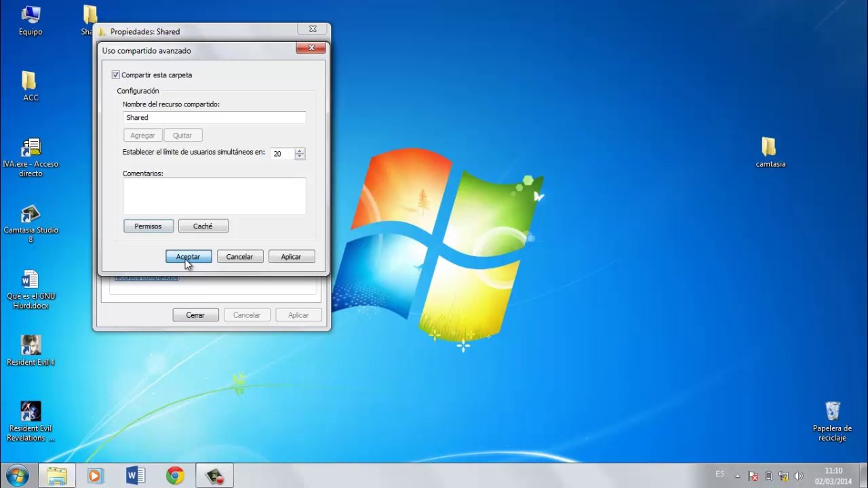The image size is (868, 488).
Task: Click the ES language indicator
Action: 719,474
